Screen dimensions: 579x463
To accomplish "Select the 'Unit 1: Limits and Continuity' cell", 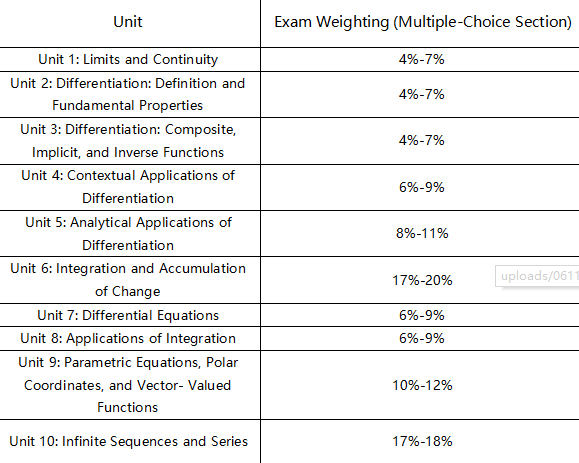I will [128, 59].
